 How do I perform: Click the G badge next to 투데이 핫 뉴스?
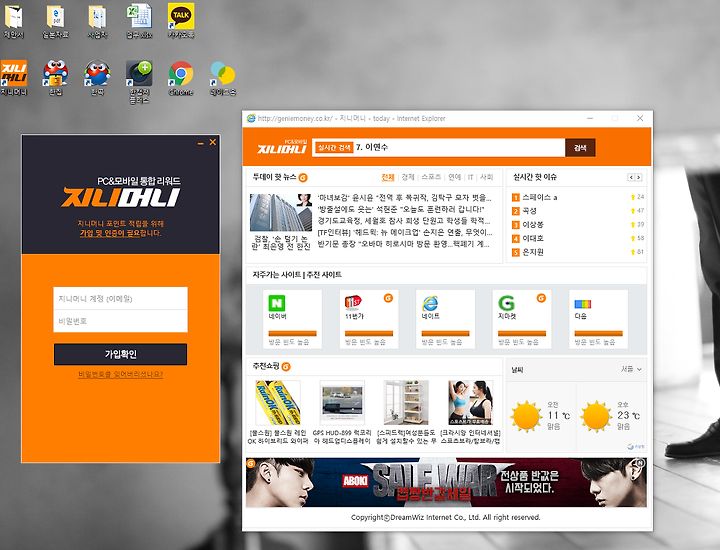point(303,178)
